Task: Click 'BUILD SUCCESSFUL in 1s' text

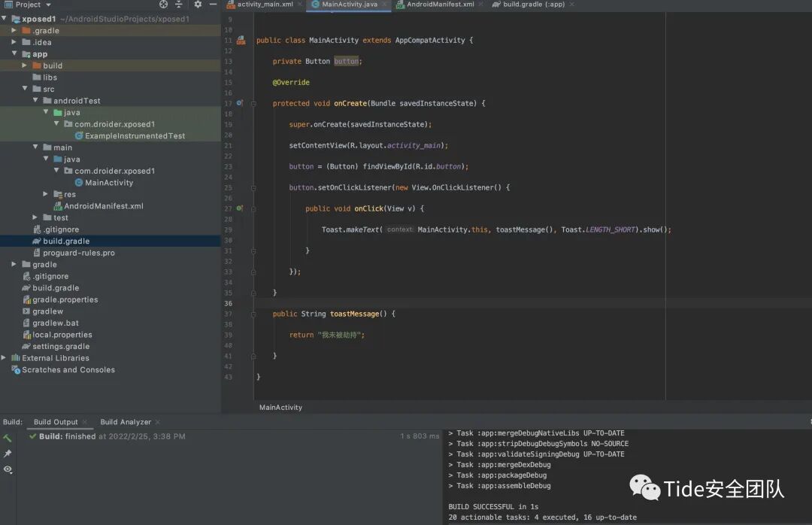Action: click(x=493, y=507)
